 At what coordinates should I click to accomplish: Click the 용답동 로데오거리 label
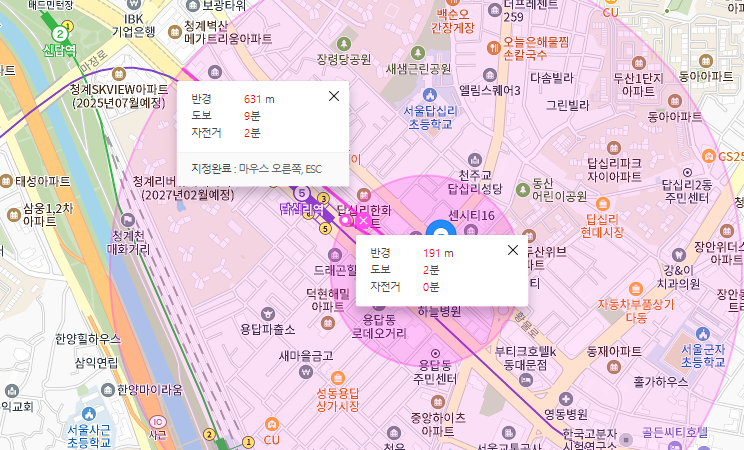tap(379, 326)
